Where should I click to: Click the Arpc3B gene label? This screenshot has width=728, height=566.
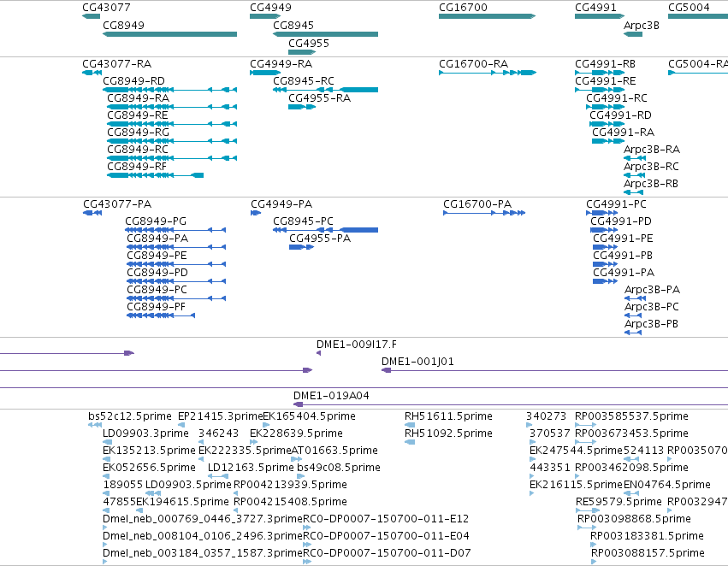click(x=642, y=25)
